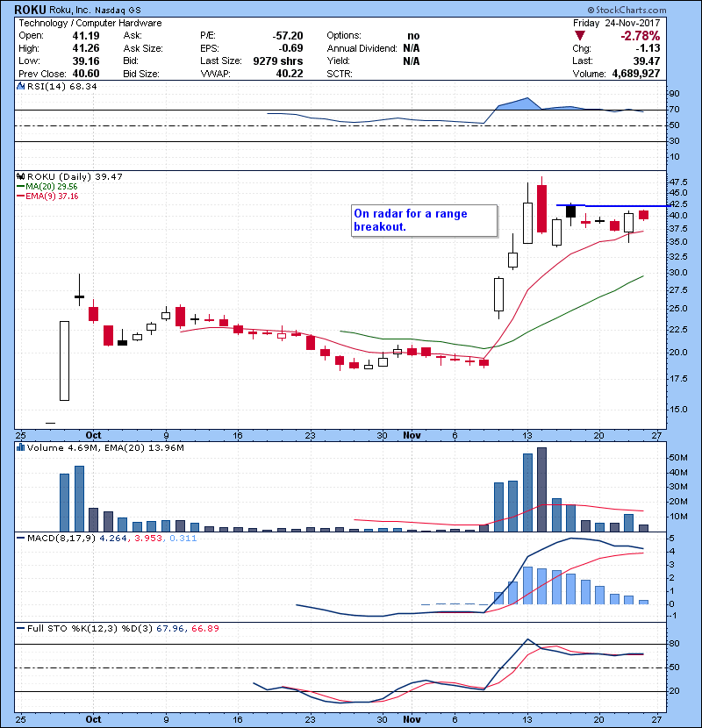Click the tallest volume bar near Nov 13

pyautogui.click(x=541, y=489)
